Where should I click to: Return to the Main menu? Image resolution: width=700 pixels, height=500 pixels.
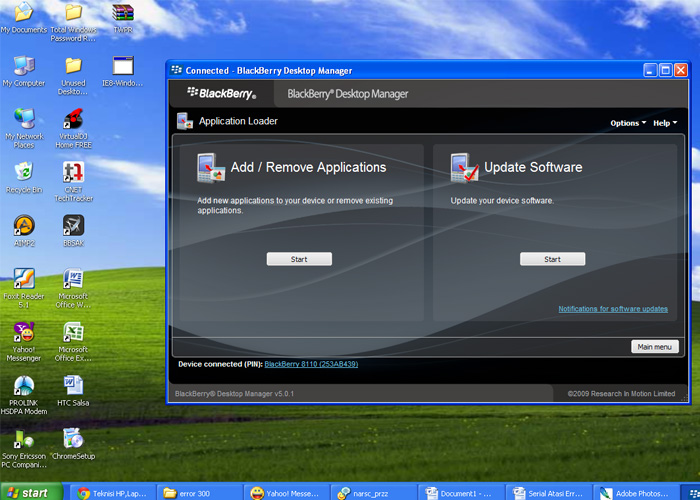coord(655,347)
